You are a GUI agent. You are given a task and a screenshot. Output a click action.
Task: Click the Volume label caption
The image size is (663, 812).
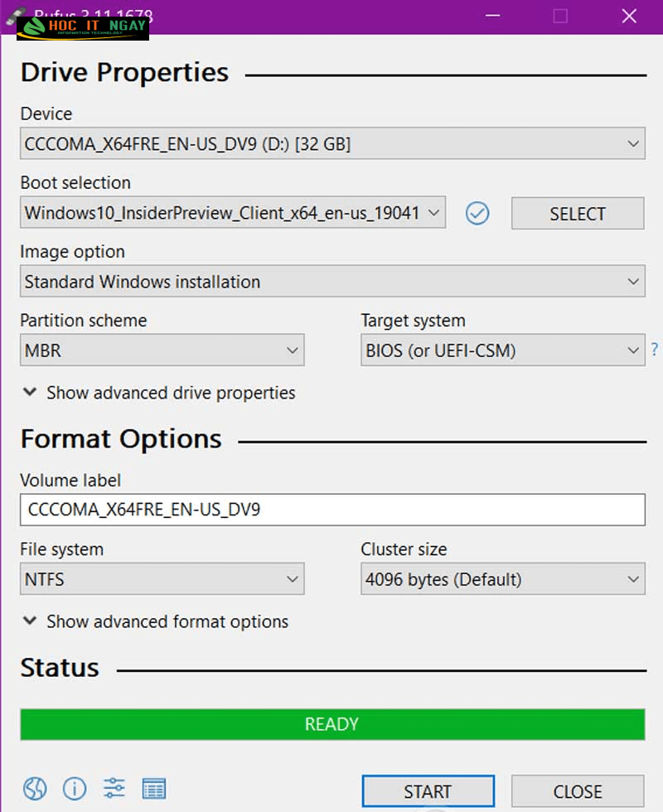coord(70,481)
